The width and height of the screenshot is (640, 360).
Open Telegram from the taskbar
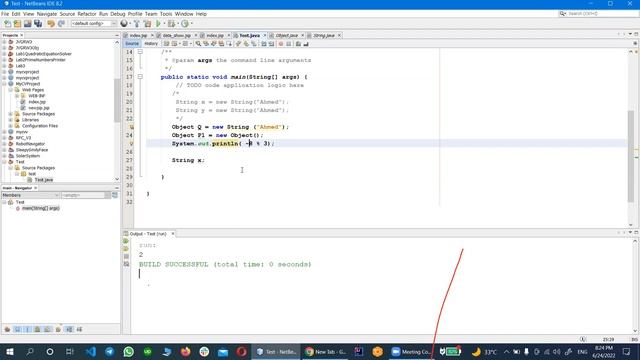[x=109, y=351]
